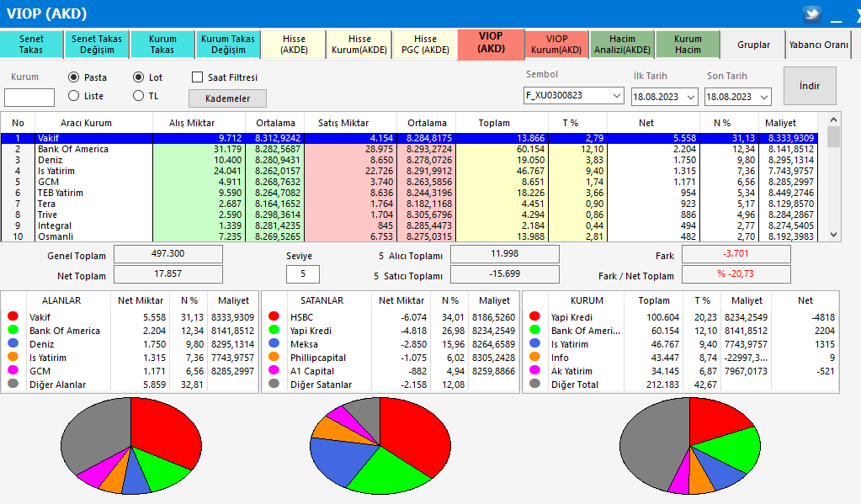Click the 5 Alıcı Toplamı value 11.998
This screenshot has width=861, height=504.
click(x=505, y=253)
